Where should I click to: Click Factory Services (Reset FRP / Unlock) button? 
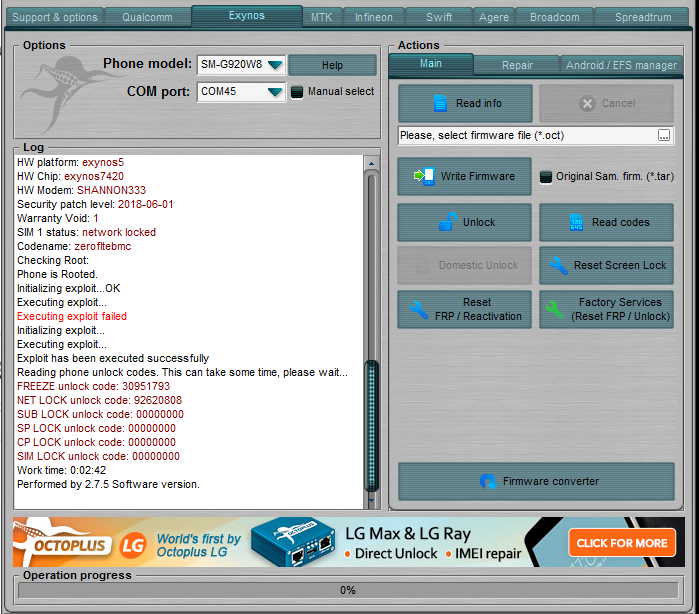pyautogui.click(x=606, y=309)
